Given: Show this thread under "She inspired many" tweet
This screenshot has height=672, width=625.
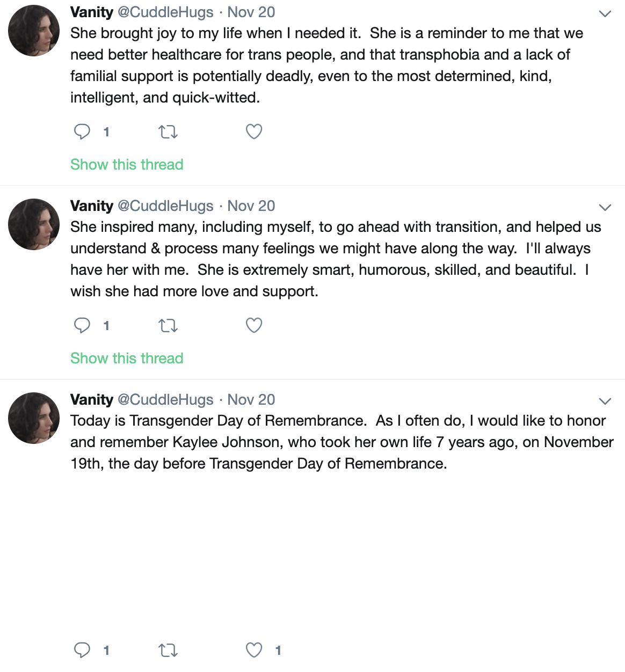Looking at the screenshot, I should tap(127, 358).
